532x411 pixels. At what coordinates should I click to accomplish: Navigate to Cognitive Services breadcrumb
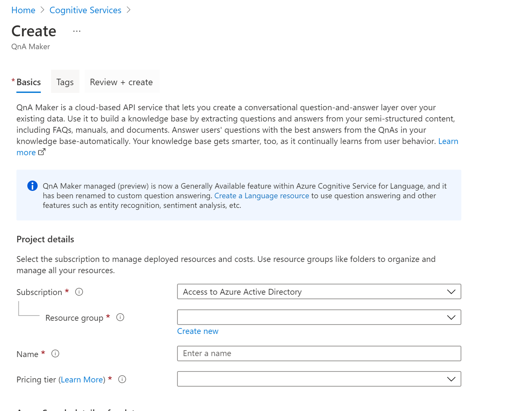pyautogui.click(x=85, y=10)
